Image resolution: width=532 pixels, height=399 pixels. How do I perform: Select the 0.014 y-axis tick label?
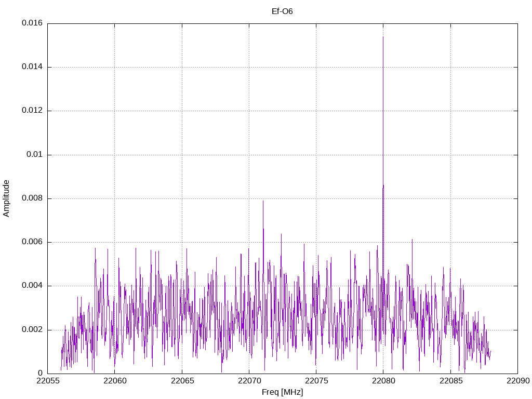pyautogui.click(x=32, y=67)
